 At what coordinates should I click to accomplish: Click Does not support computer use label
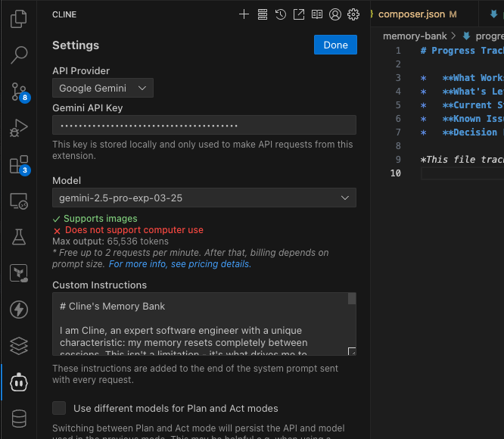point(134,230)
